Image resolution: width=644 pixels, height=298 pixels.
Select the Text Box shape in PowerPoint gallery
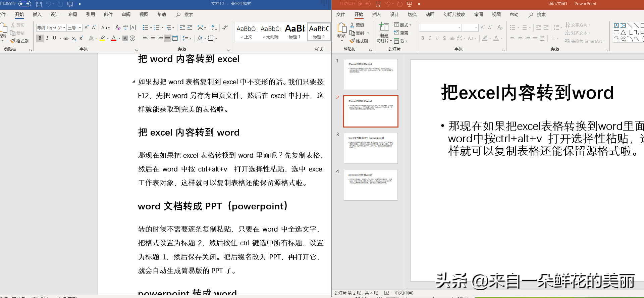pos(616,26)
